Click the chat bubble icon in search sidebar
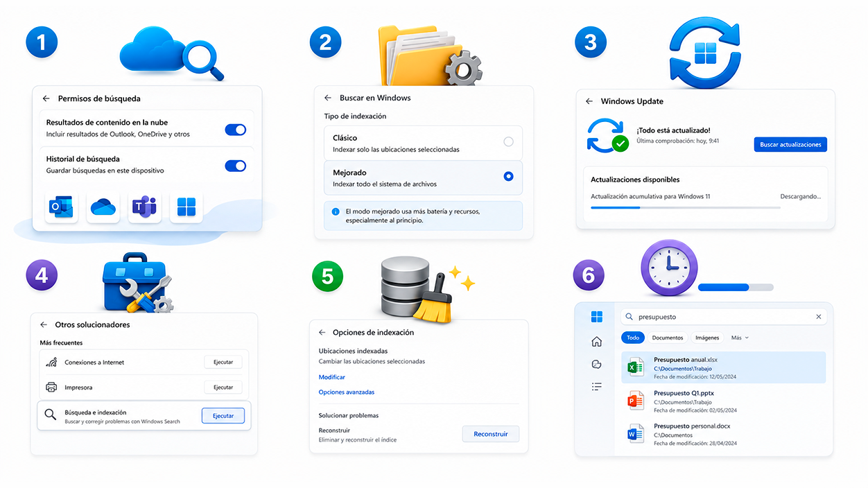Viewport: 868px width, 488px height. point(596,365)
